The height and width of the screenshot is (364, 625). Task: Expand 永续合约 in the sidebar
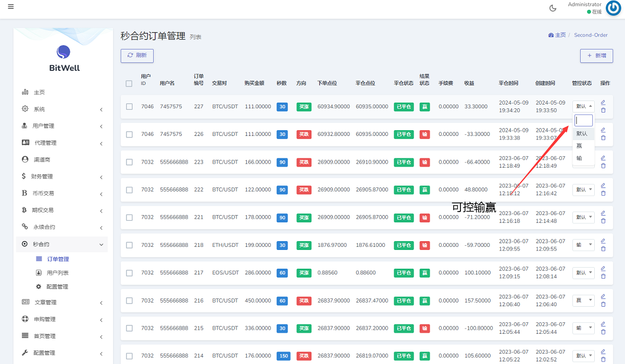(62, 227)
